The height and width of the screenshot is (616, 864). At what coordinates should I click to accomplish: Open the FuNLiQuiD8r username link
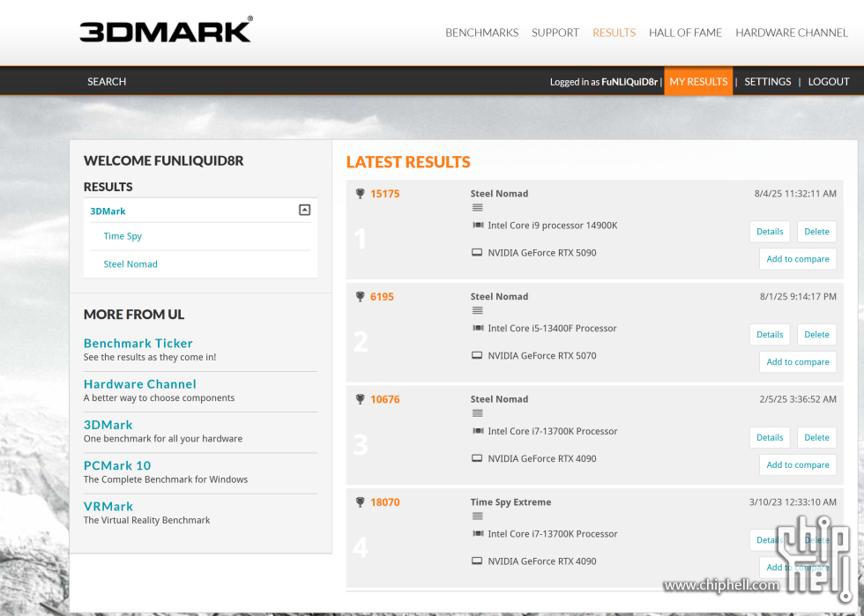[x=629, y=82]
